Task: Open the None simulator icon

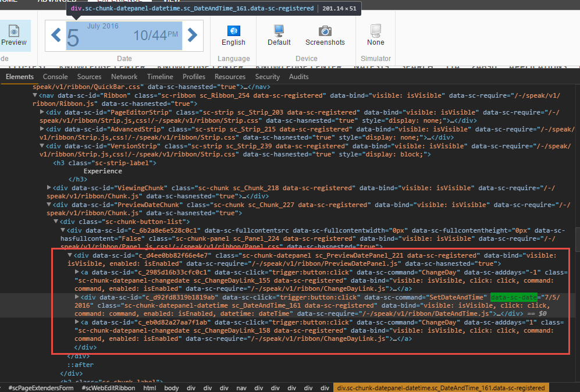Action: (x=375, y=30)
